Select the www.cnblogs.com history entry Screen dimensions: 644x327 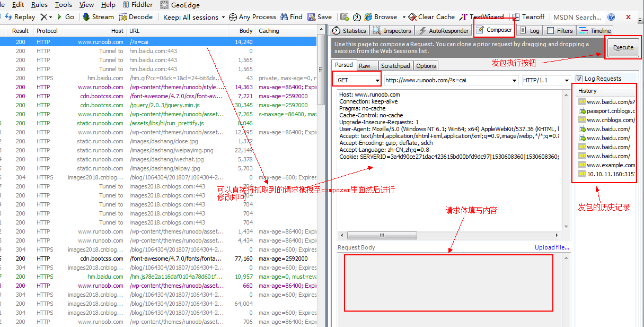pyautogui.click(x=606, y=120)
